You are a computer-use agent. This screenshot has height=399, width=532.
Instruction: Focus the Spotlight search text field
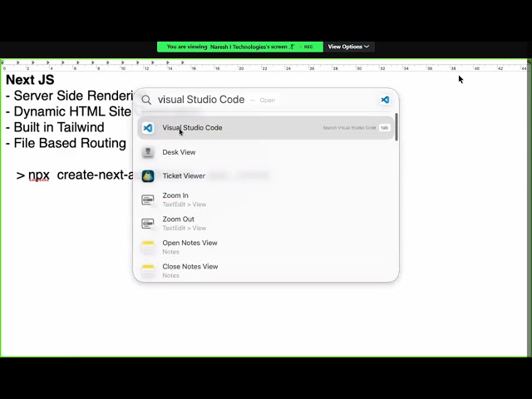click(264, 100)
